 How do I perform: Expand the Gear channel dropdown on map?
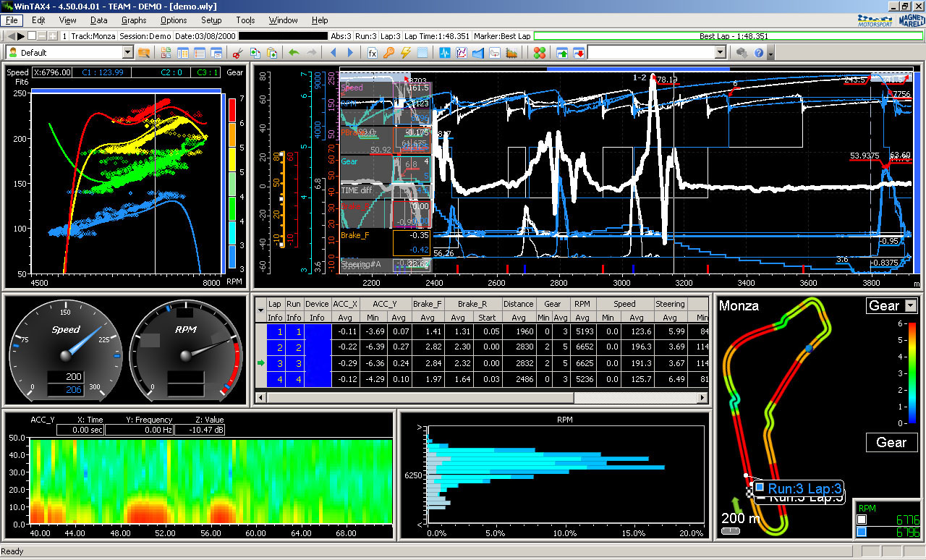[x=910, y=306]
